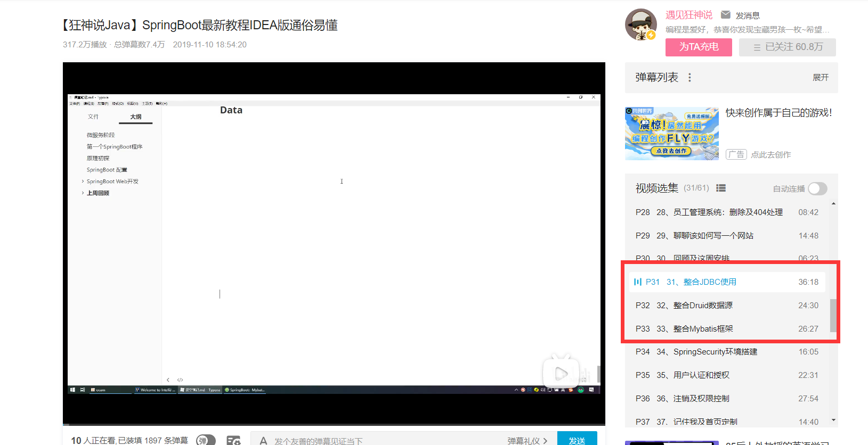Click the 总弹幕数7.4万 danmaku count
This screenshot has height=445, width=868.
click(x=140, y=45)
